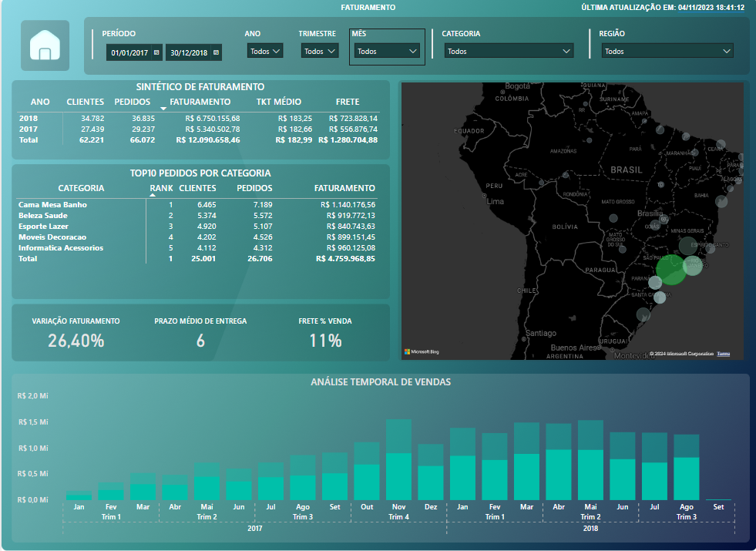The height and width of the screenshot is (551, 756).
Task: Select the Moveis Decoracao category row
Action: [197, 237]
